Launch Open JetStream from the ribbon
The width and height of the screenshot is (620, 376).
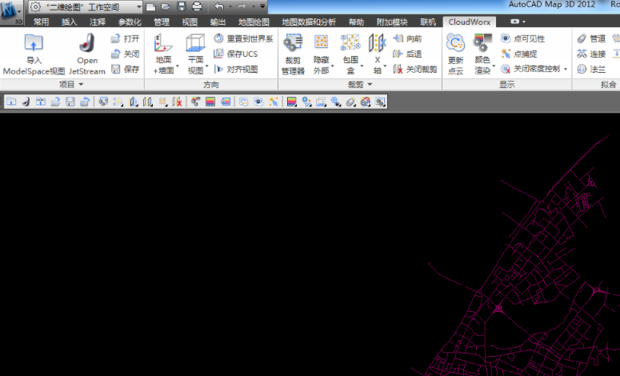click(87, 54)
